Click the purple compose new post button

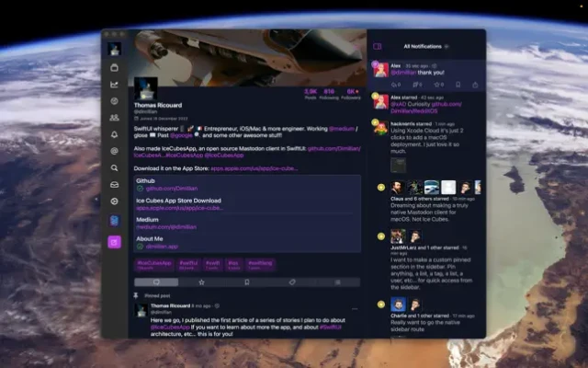[114, 242]
